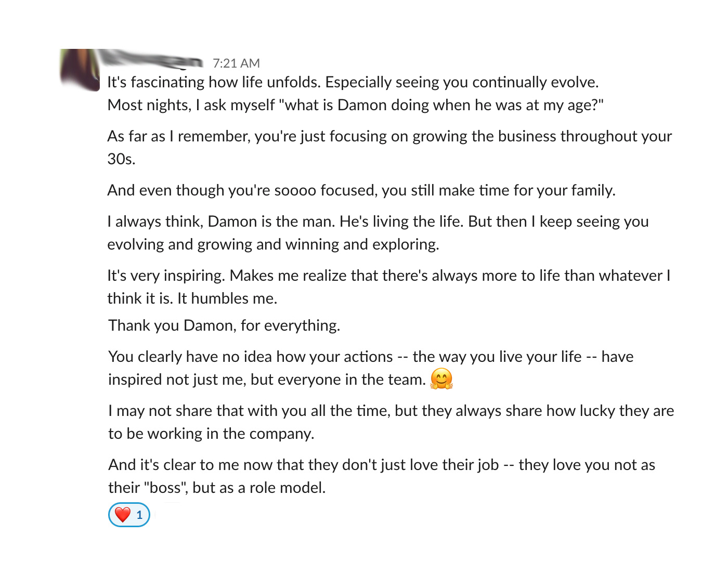Image resolution: width=728 pixels, height=574 pixels.
Task: Click the line starting 'And it's clear to me now'
Action: pyautogui.click(x=382, y=465)
